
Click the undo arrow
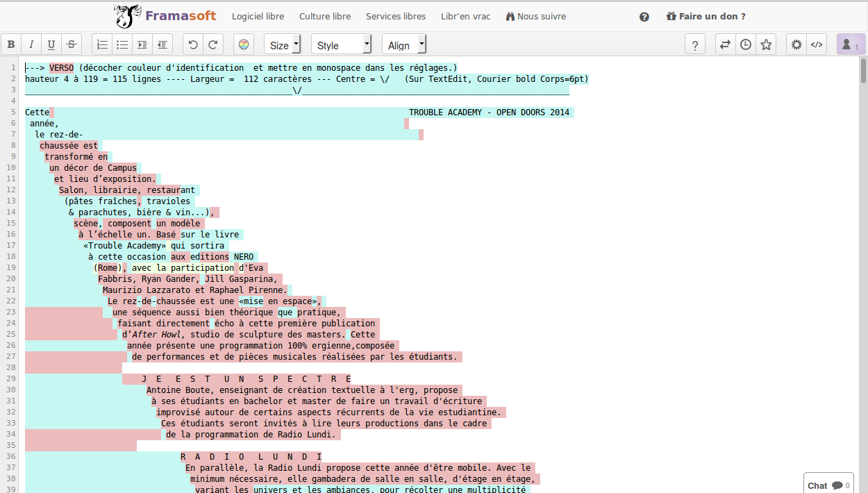tap(193, 44)
